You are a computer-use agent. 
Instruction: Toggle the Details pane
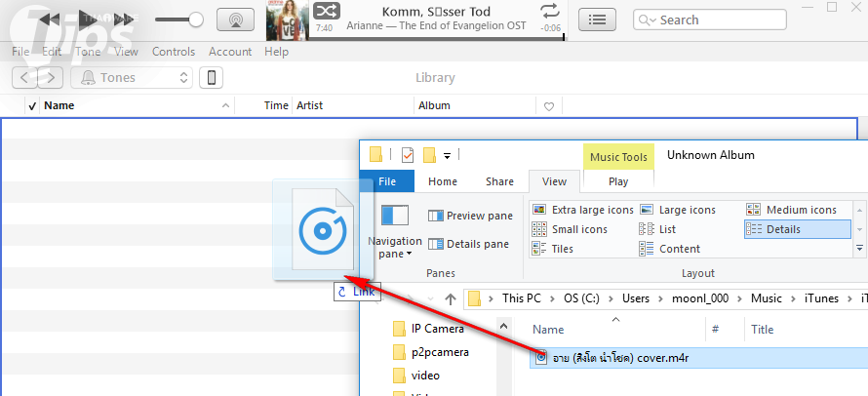[469, 244]
